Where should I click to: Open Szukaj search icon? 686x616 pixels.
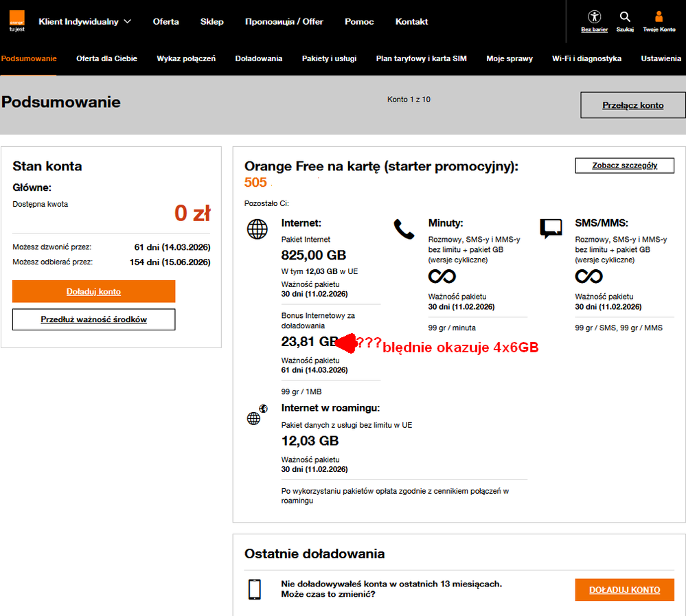pos(624,17)
